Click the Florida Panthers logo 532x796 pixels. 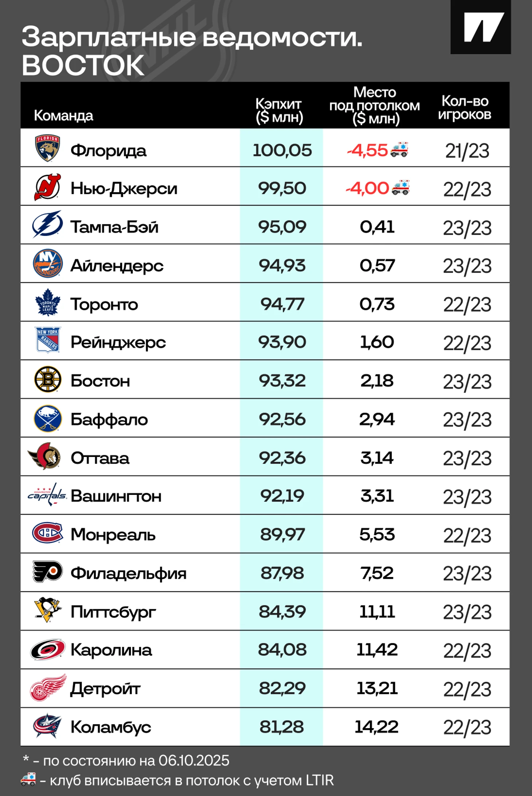tap(47, 148)
